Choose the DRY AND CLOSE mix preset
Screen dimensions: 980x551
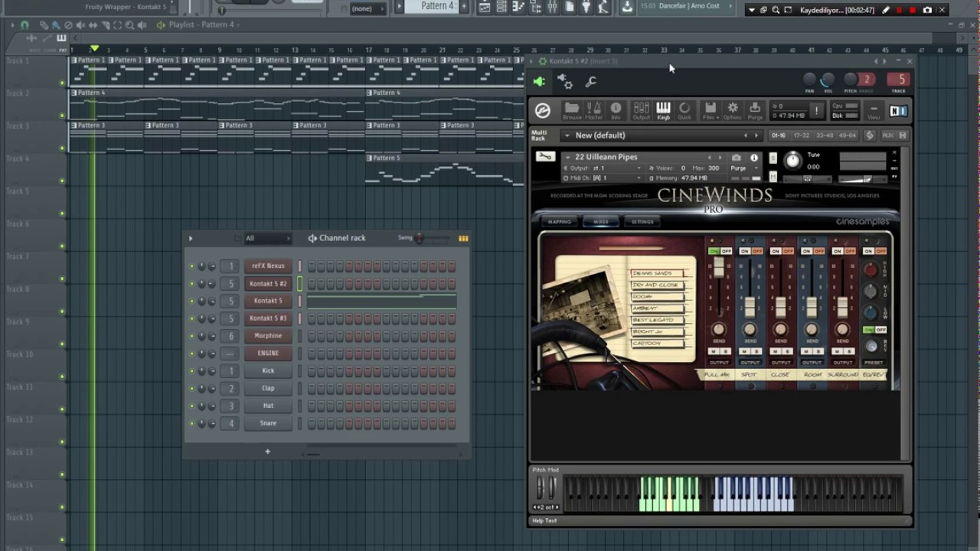pyautogui.click(x=658, y=285)
